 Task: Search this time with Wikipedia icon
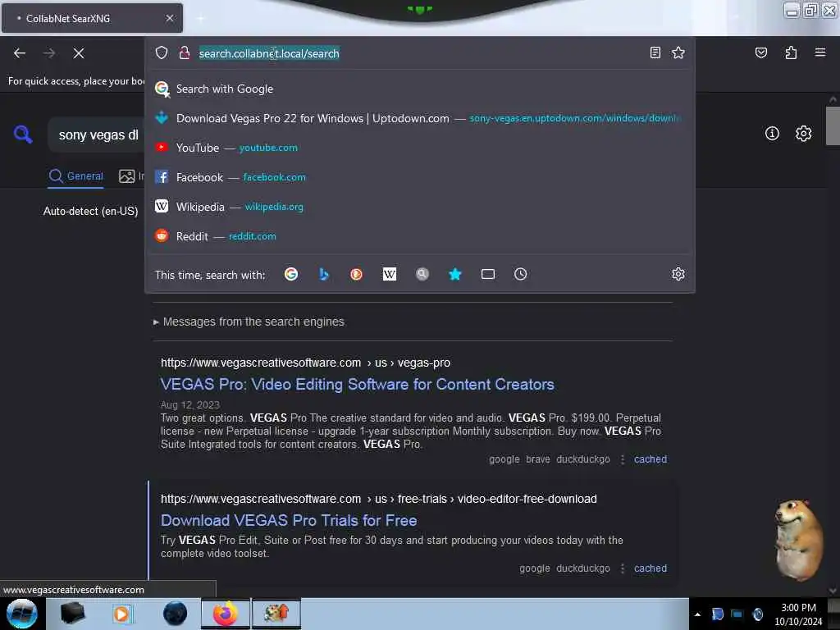pyautogui.click(x=390, y=274)
